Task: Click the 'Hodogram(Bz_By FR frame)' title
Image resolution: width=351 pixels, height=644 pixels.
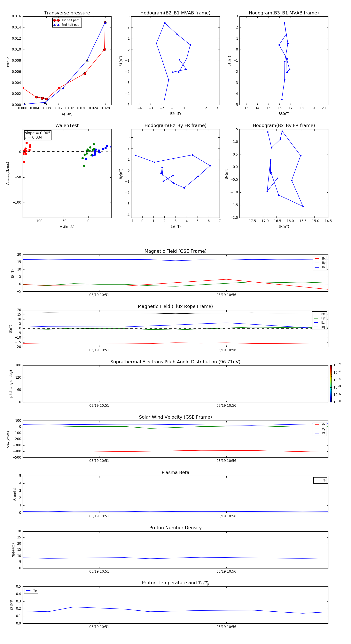Action: 175,125
